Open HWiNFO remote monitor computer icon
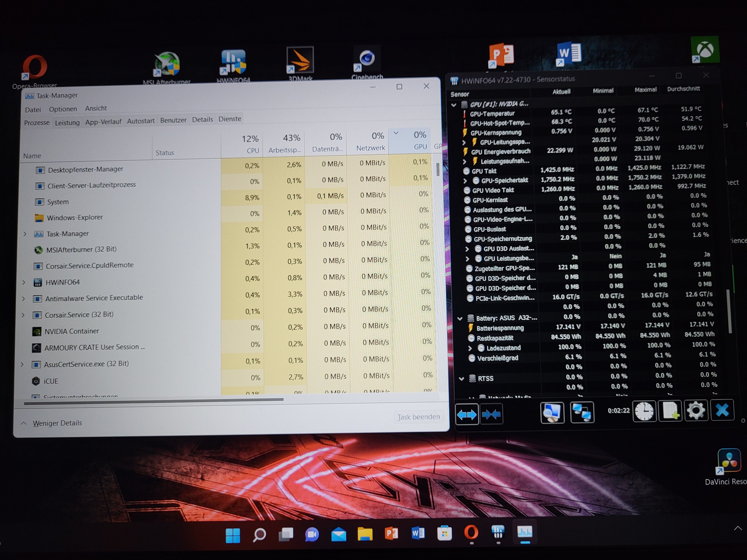This screenshot has width=747, height=560. pyautogui.click(x=552, y=412)
